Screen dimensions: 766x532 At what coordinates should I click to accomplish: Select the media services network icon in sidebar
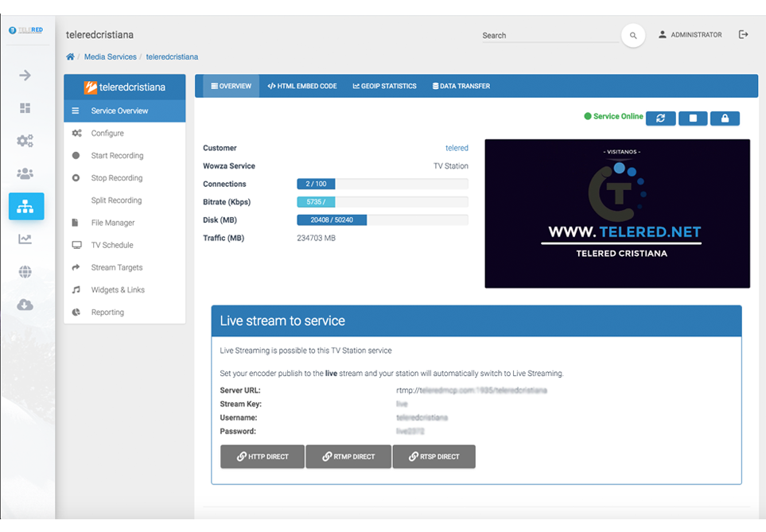click(x=26, y=206)
